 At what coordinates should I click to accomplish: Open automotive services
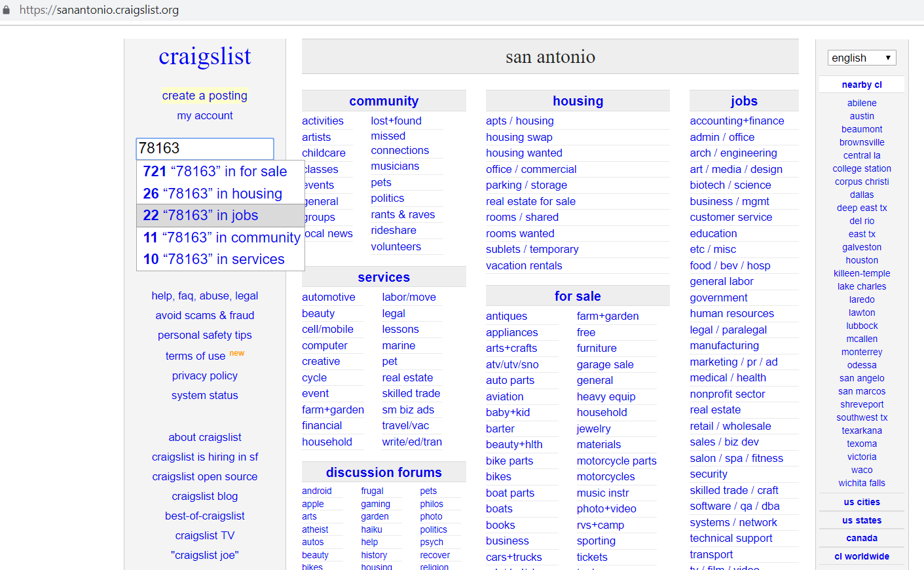coord(329,297)
